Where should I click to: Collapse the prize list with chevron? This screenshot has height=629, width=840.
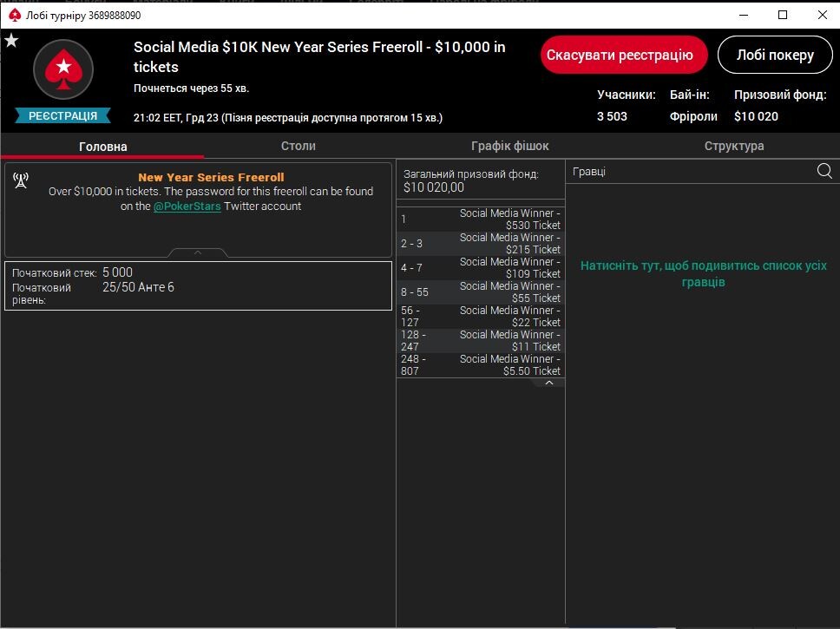pos(548,383)
